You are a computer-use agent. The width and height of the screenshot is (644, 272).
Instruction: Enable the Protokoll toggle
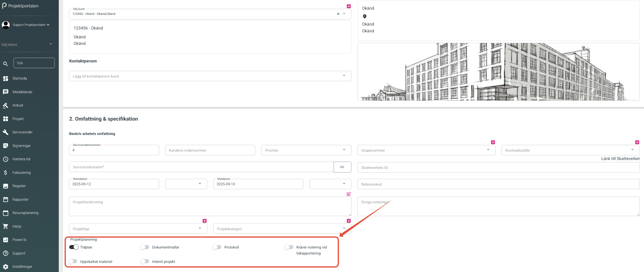point(217,247)
